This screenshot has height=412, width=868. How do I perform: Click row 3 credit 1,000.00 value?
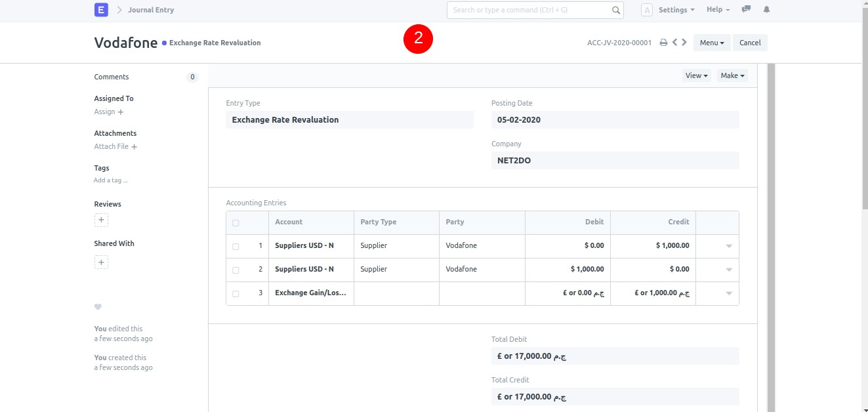[662, 293]
